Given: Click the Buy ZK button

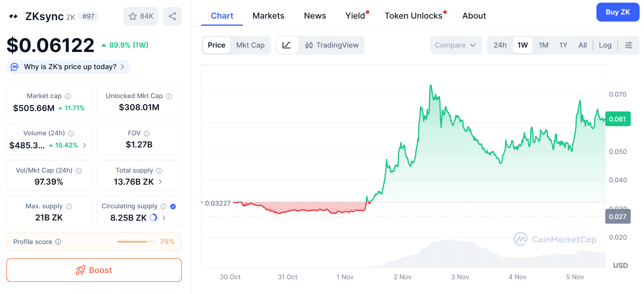Looking at the screenshot, I should pyautogui.click(x=617, y=12).
